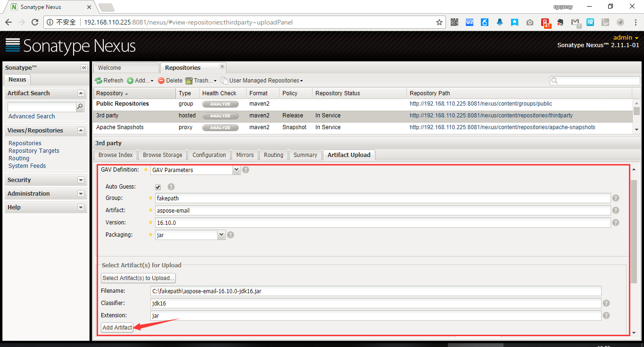Screen dimensions: 644x347
Task: Click help icon next to Auto Guess
Action: 171,187
